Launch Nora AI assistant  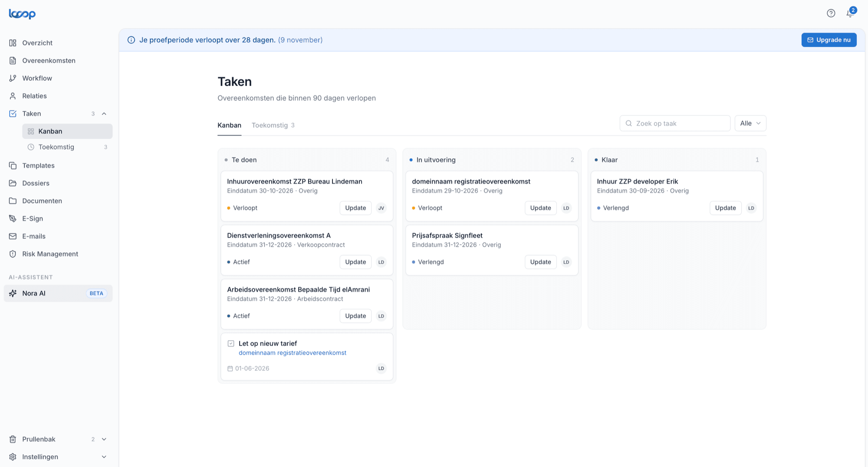click(58, 293)
